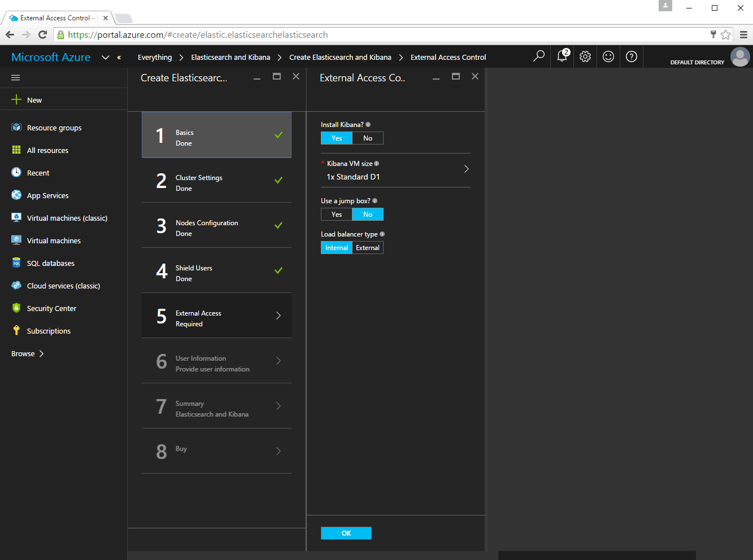Open step 5 External Access

point(216,316)
